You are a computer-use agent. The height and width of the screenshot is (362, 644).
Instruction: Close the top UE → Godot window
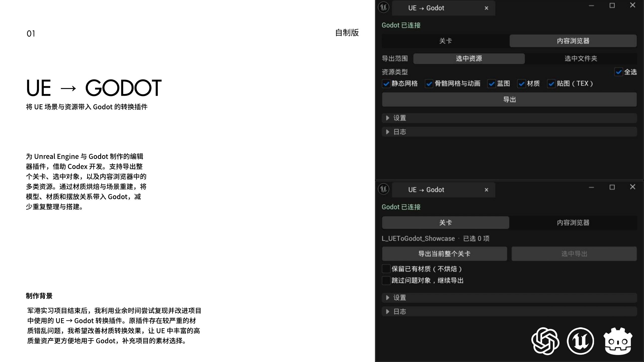point(632,5)
